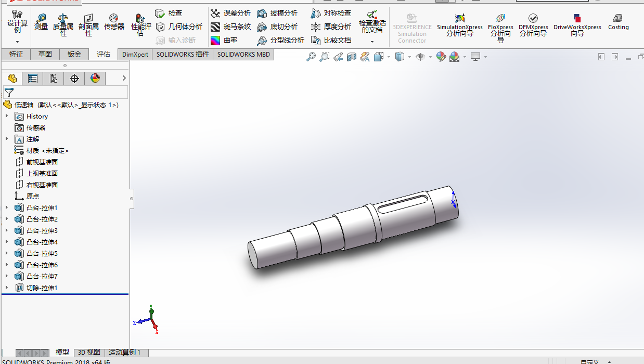Click Check Active Document (检查激活的文档)
The height and width of the screenshot is (364, 644).
click(372, 22)
